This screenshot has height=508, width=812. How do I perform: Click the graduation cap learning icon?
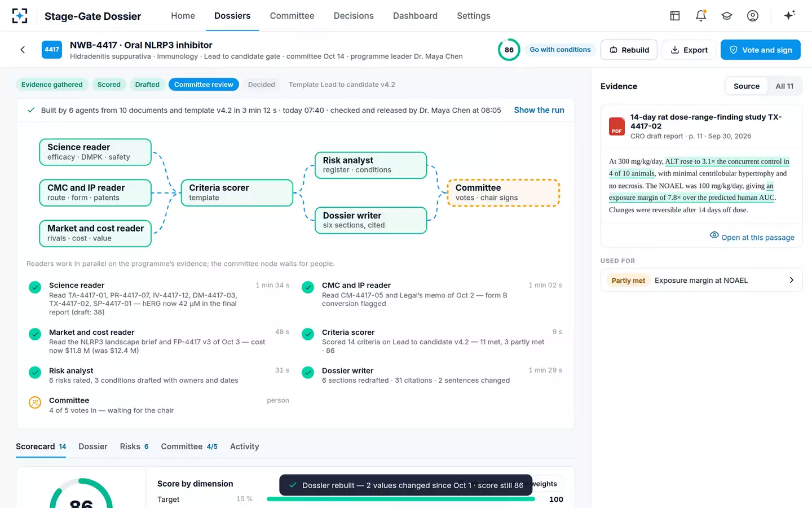(x=727, y=16)
